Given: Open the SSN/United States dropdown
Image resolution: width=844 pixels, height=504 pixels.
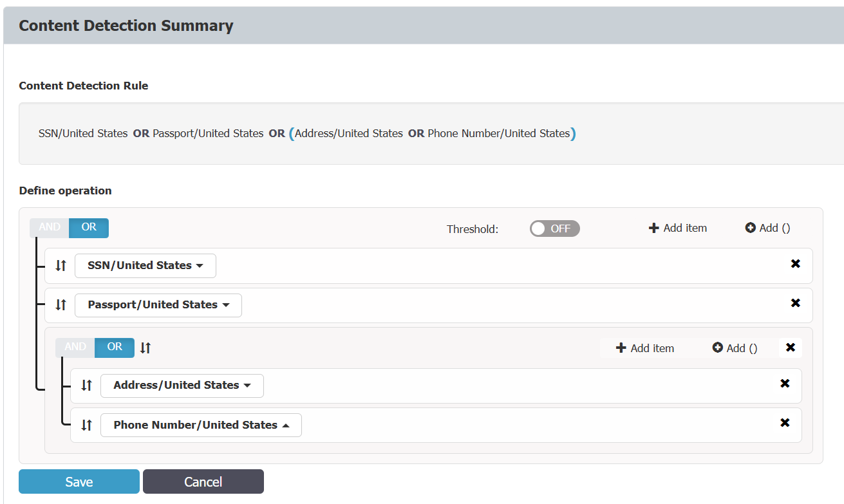Looking at the screenshot, I should tap(145, 265).
